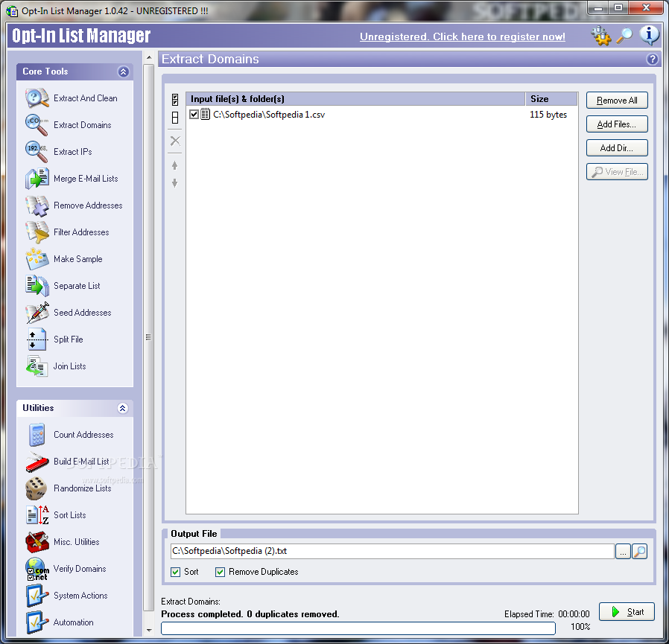Screen dimensions: 669x644
Task: Collapse the Core Tools panel
Action: (123, 71)
